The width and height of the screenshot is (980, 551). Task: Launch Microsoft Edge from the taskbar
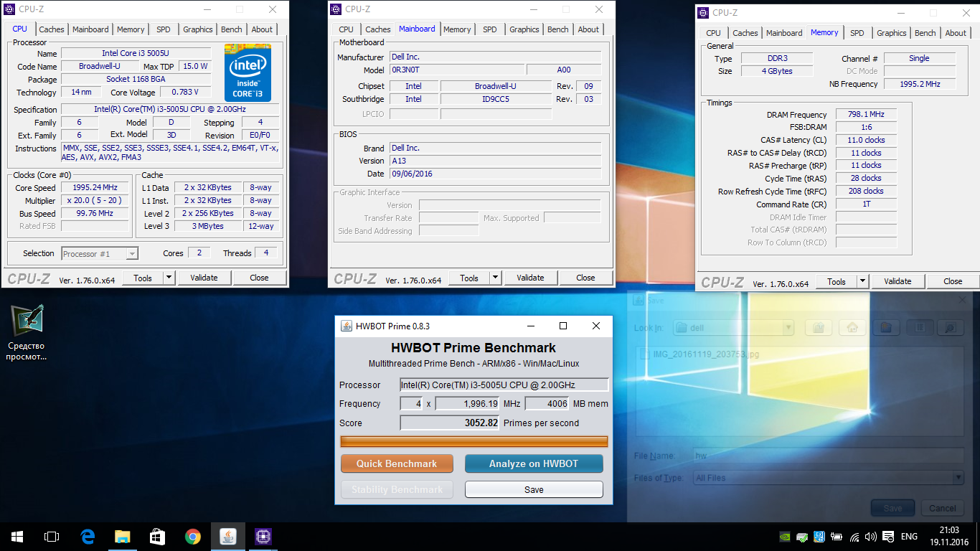tap(88, 536)
